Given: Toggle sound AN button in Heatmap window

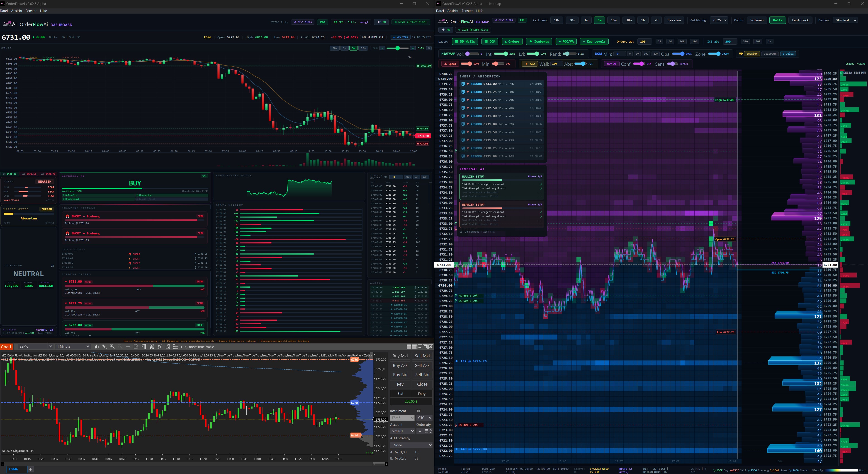Looking at the screenshot, I should (445, 30).
